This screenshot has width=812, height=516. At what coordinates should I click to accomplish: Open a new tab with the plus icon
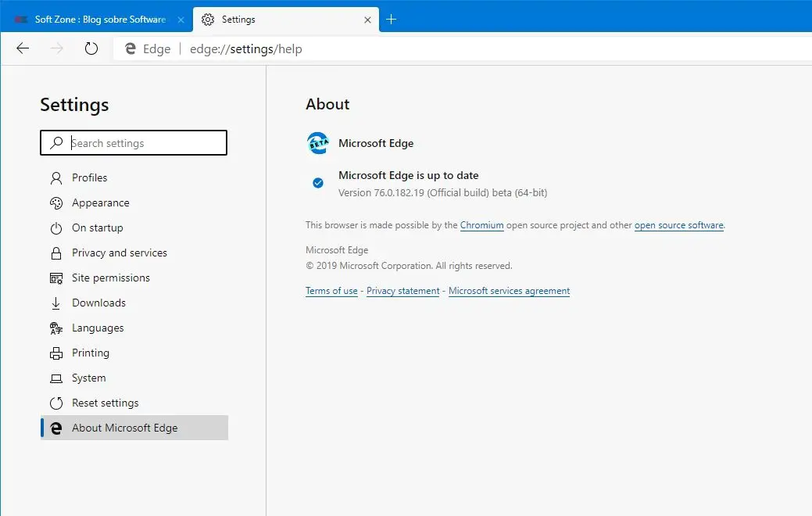[392, 20]
